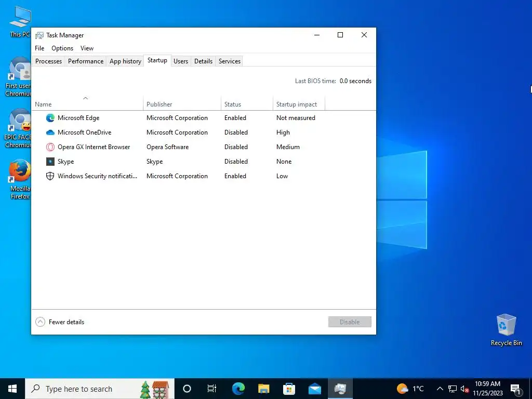Switch to the Services tab
The image size is (532, 399).
coord(229,61)
